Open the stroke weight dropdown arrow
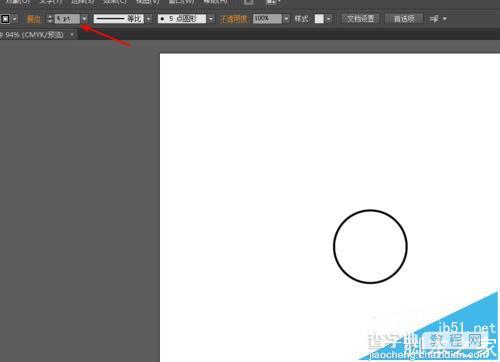500x362 pixels. pyautogui.click(x=84, y=19)
